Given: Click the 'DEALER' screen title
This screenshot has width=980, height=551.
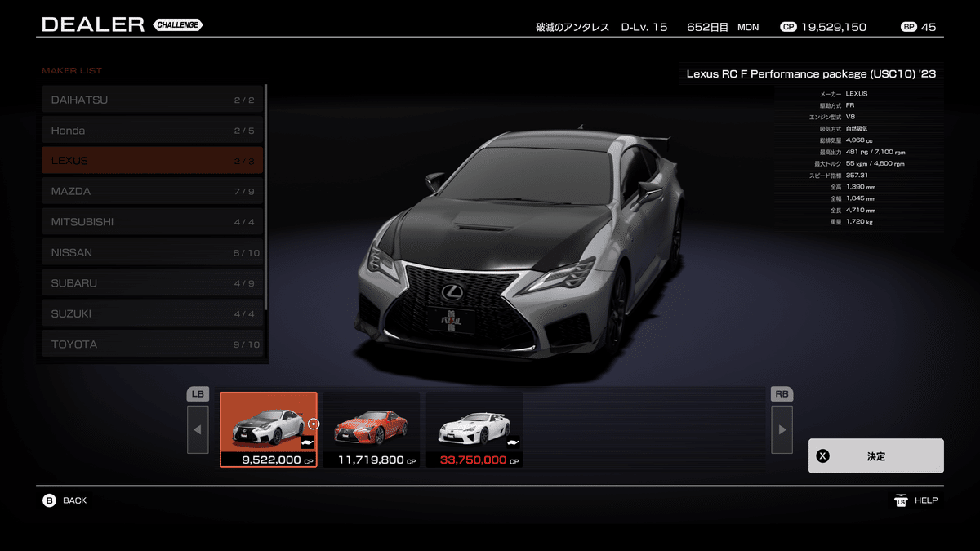Looking at the screenshot, I should tap(93, 24).
